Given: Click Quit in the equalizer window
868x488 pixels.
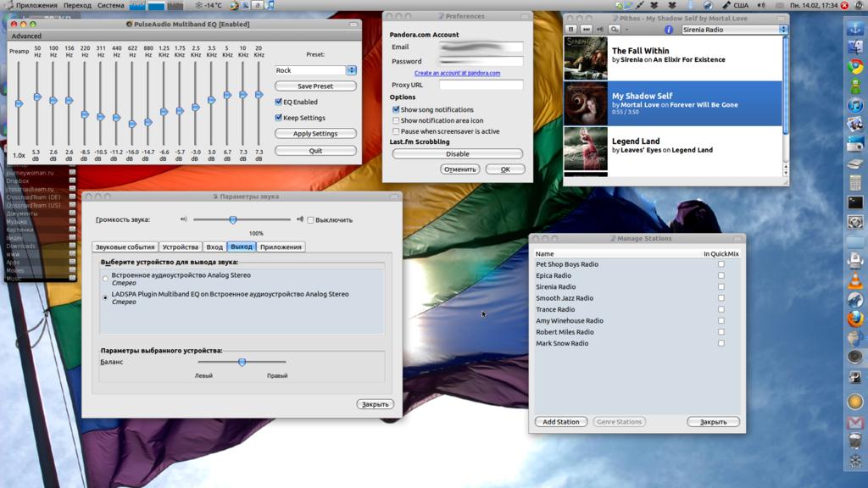Looking at the screenshot, I should tap(315, 151).
